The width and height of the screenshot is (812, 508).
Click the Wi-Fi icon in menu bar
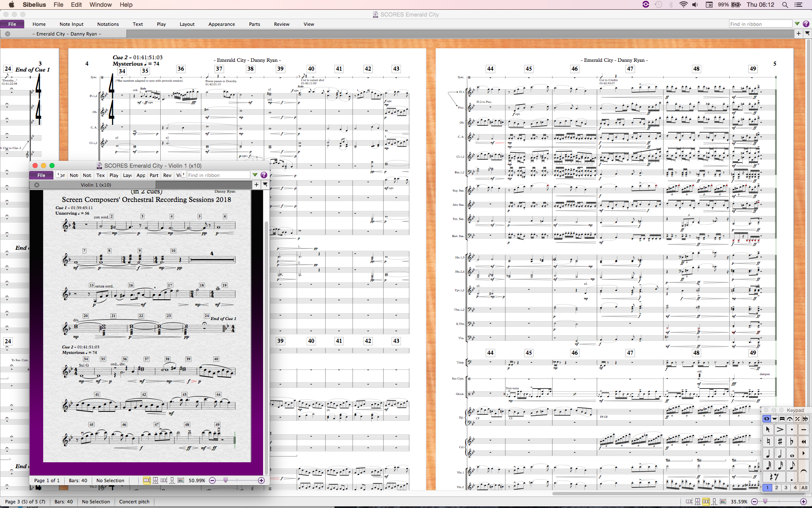(x=683, y=5)
